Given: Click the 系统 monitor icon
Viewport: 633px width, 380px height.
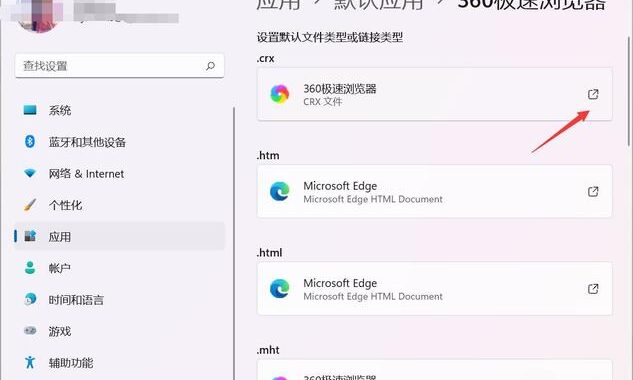Looking at the screenshot, I should [30, 110].
